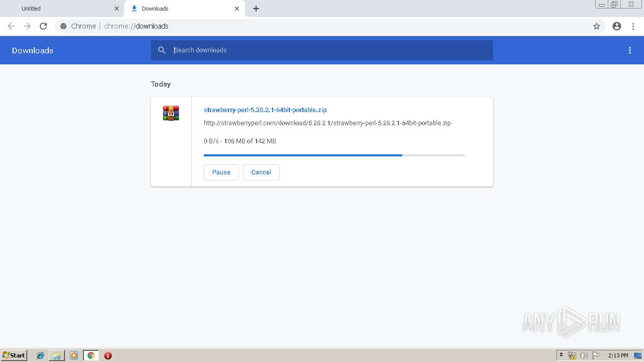Bookmark this page with the star icon
The width and height of the screenshot is (644, 362).
597,26
